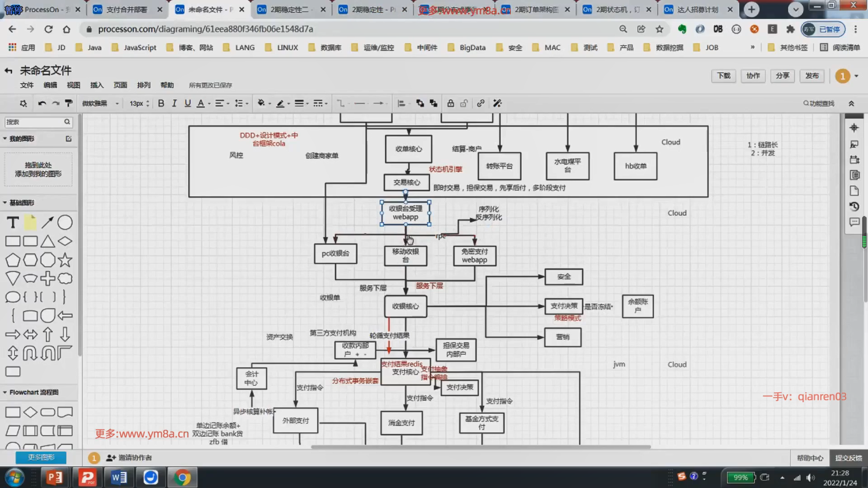Click the 更多图形 button
The image size is (868, 488).
coord(41,457)
